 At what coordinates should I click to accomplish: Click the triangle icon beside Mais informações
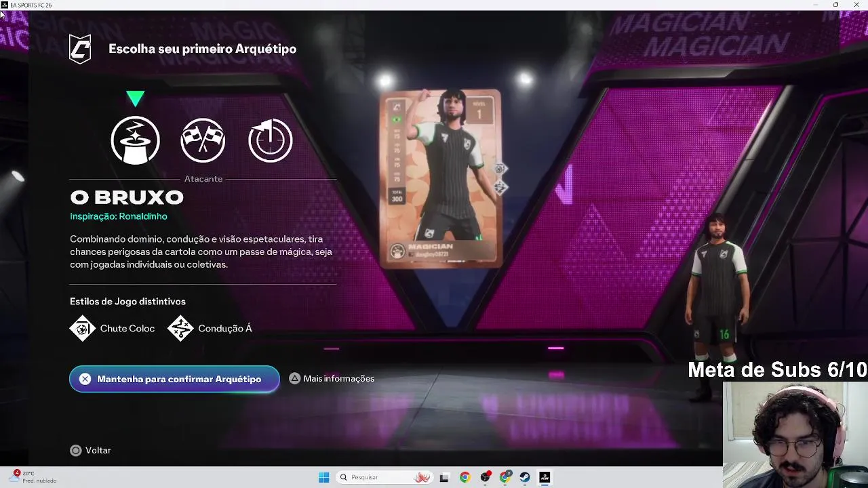(x=295, y=379)
